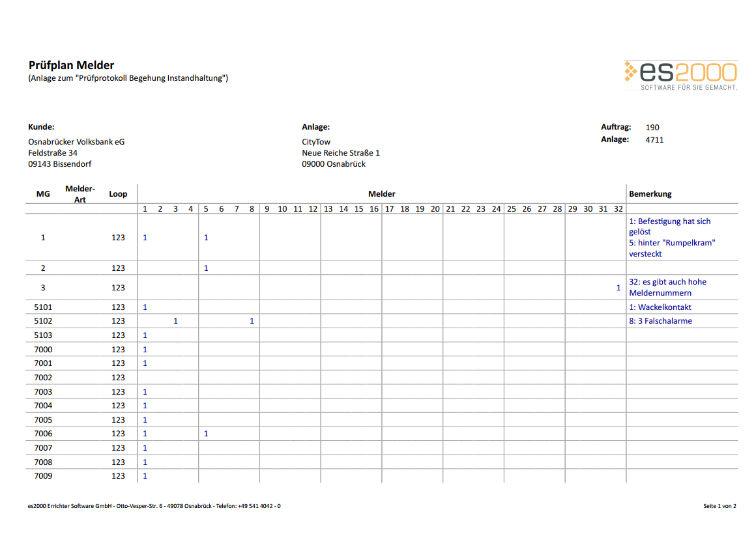Click MG row '5103'
Screen dimensions: 756x534
pos(43,335)
